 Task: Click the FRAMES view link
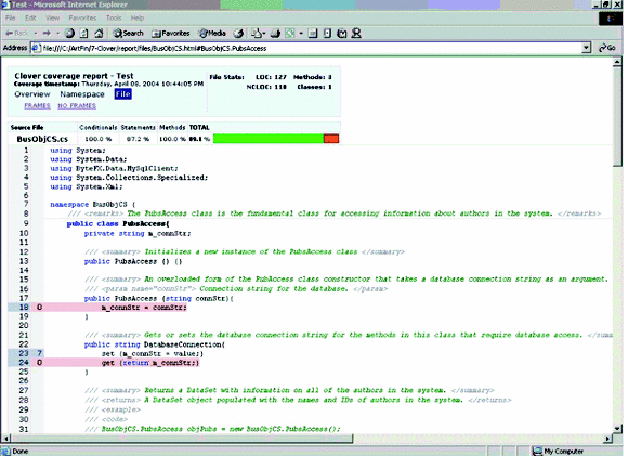click(37, 104)
